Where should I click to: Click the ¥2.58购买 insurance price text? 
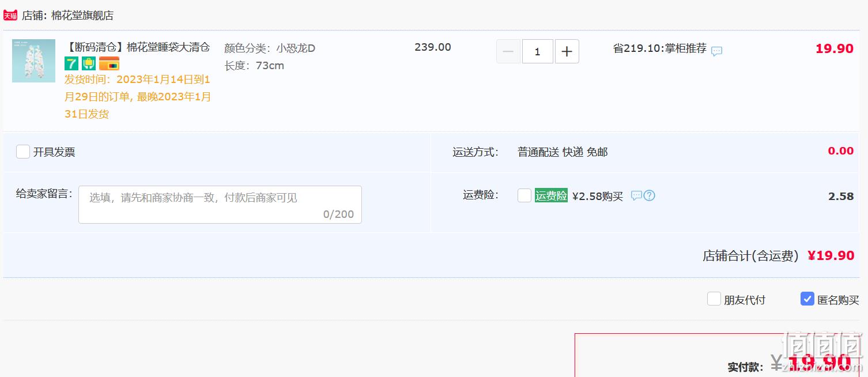[598, 196]
